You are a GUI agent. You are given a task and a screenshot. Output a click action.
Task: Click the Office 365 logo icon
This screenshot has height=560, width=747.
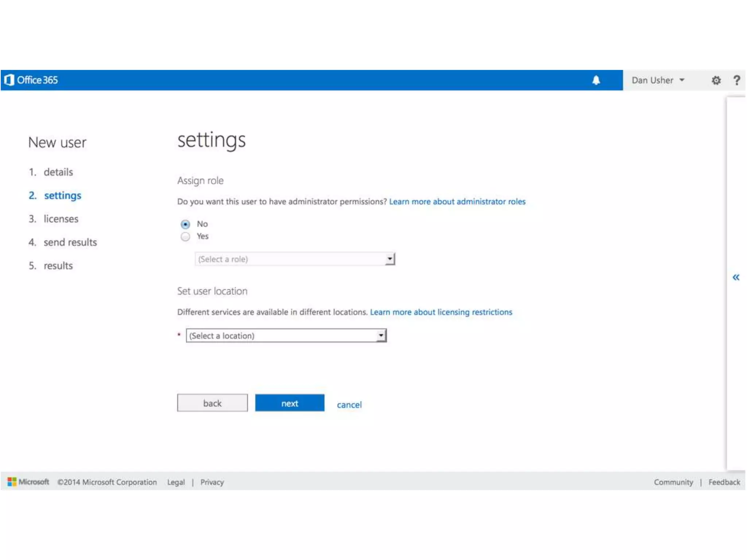[9, 80]
